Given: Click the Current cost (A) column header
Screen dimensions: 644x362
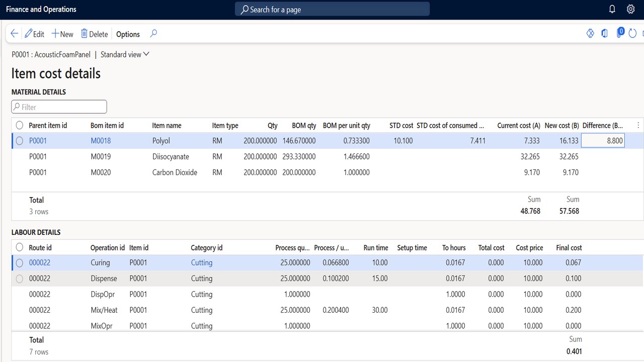Looking at the screenshot, I should 519,125.
